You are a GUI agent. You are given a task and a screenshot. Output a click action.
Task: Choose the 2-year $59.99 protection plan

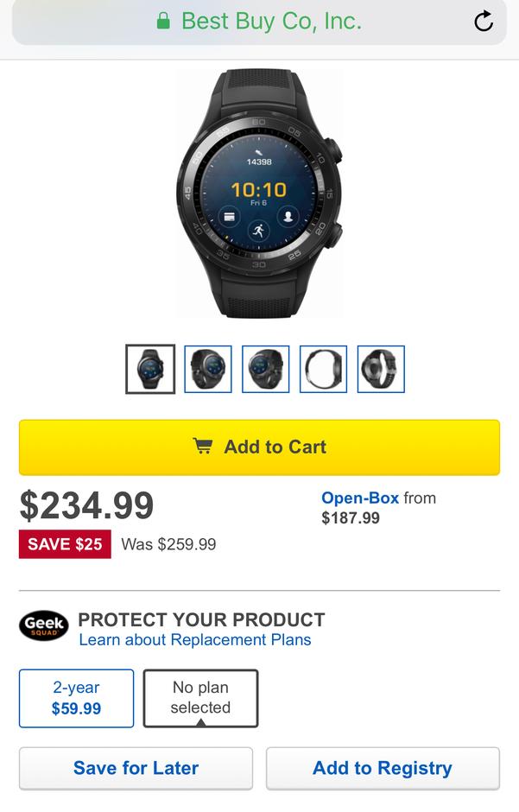[x=77, y=698]
